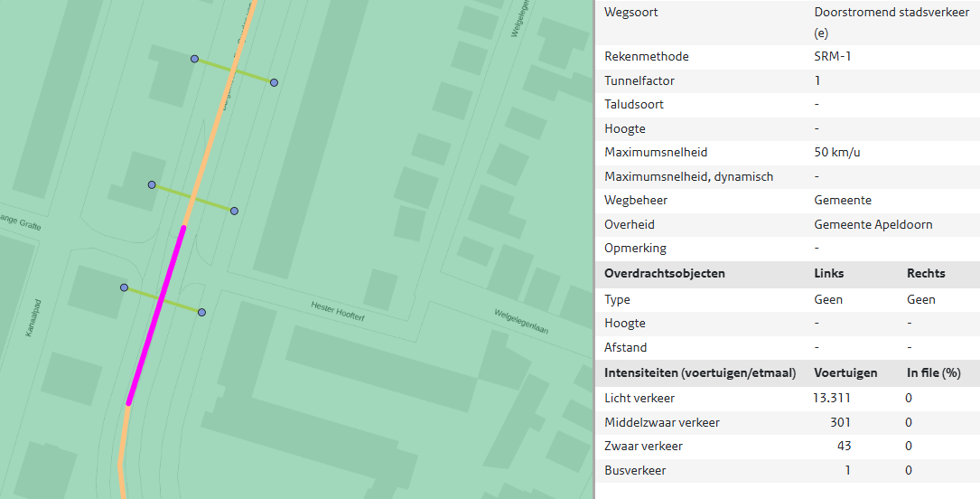
Task: Select the 50 km/u value
Action: point(837,153)
